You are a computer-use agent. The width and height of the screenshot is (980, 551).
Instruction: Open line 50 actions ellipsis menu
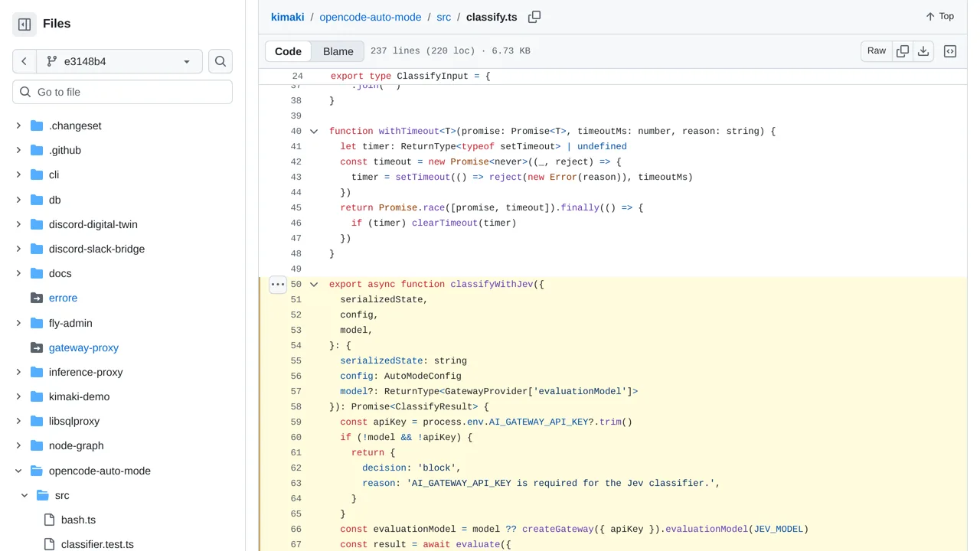pyautogui.click(x=277, y=284)
